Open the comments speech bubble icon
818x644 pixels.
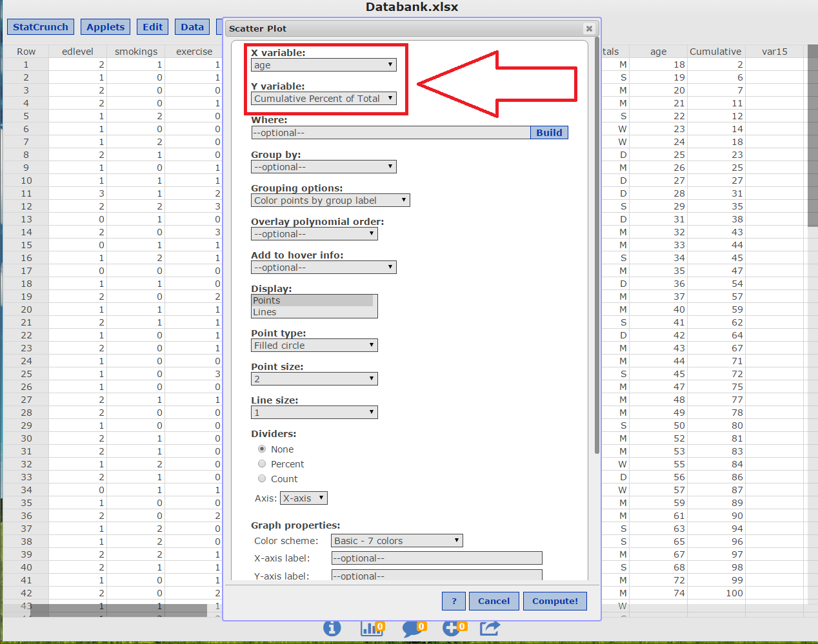pos(413,628)
